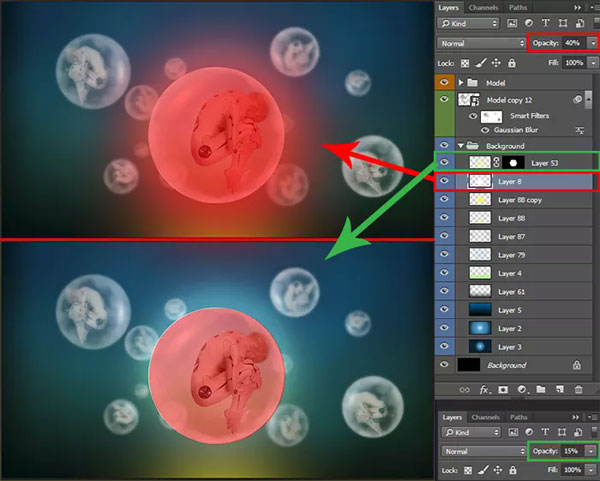Collapse upper panel with double-arrow button
The image size is (600, 481).
coord(577,7)
